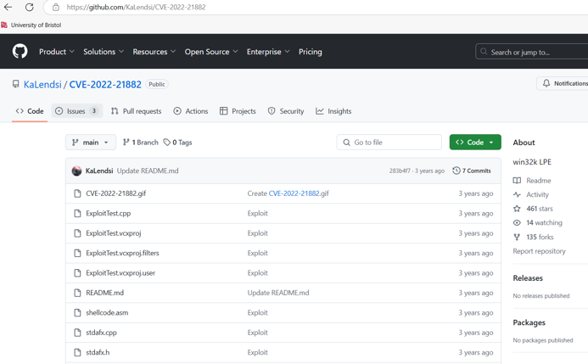Switch to the Code tab
The image size is (588, 364).
pyautogui.click(x=30, y=111)
